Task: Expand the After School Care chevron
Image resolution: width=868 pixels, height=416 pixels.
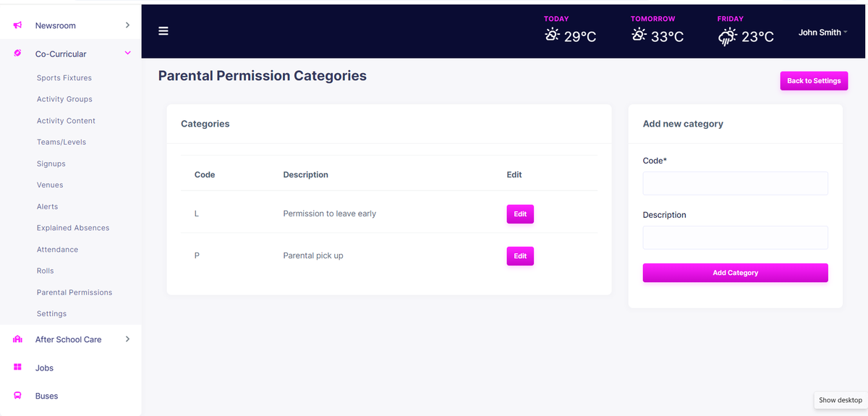Action: tap(127, 339)
